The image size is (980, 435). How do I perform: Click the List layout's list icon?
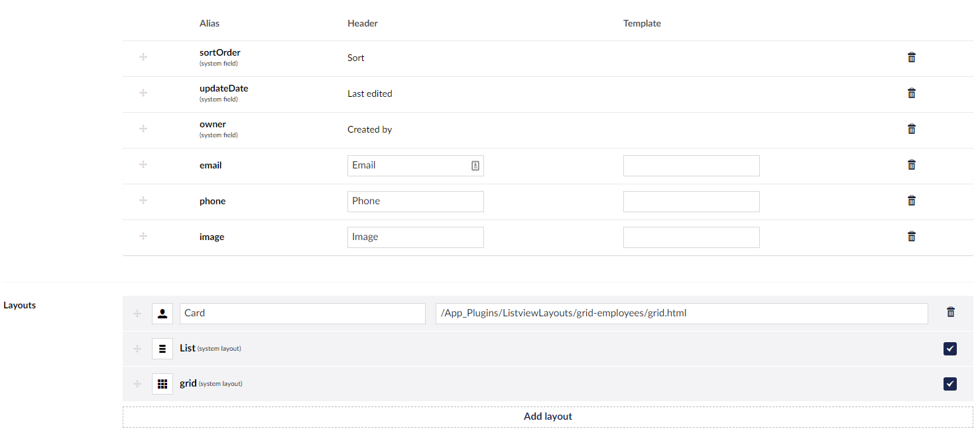coord(162,348)
